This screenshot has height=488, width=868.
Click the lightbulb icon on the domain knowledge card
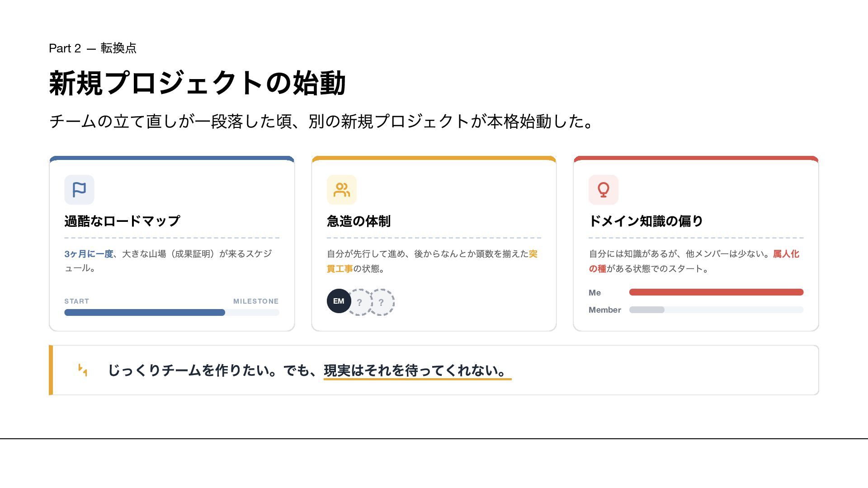click(x=603, y=190)
